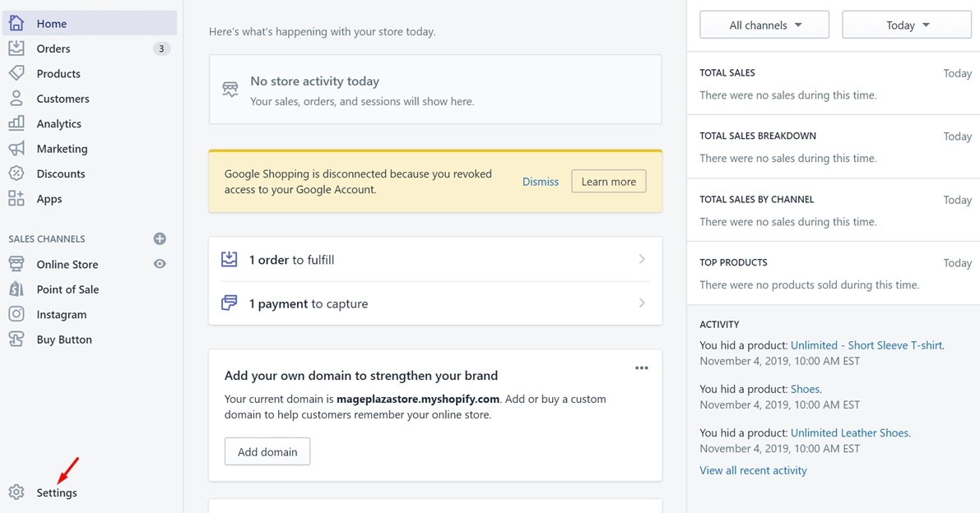Click the Analytics bar chart icon
This screenshot has width=980, height=513.
coord(16,123)
